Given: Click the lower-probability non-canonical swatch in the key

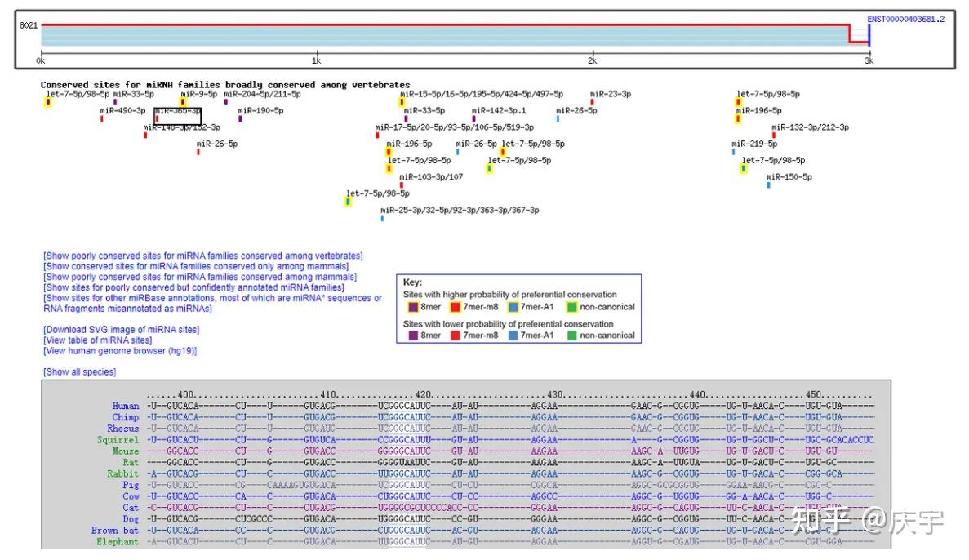Looking at the screenshot, I should [572, 336].
